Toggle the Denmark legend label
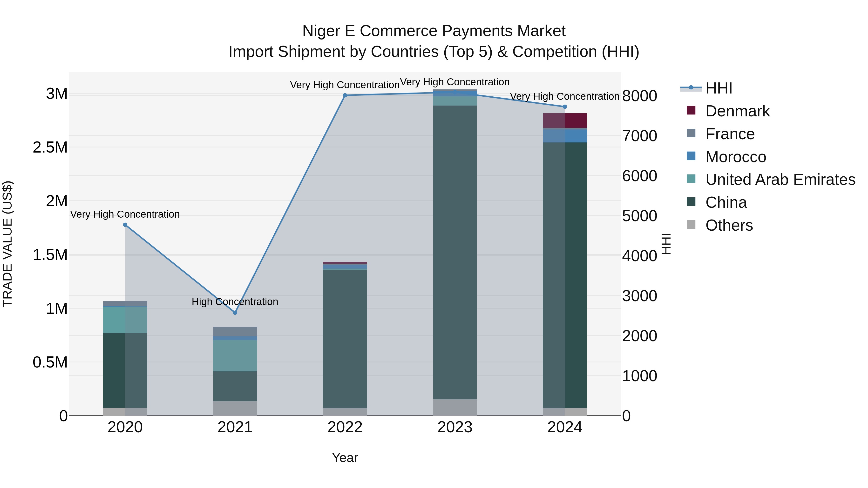Screen dimensions: 868x488 coord(738,111)
